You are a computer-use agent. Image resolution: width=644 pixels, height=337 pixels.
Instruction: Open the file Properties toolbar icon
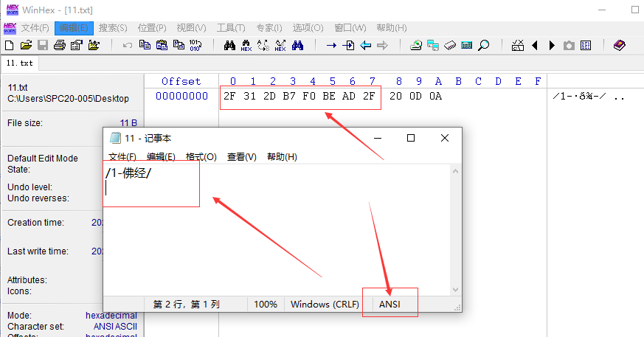coord(77,45)
